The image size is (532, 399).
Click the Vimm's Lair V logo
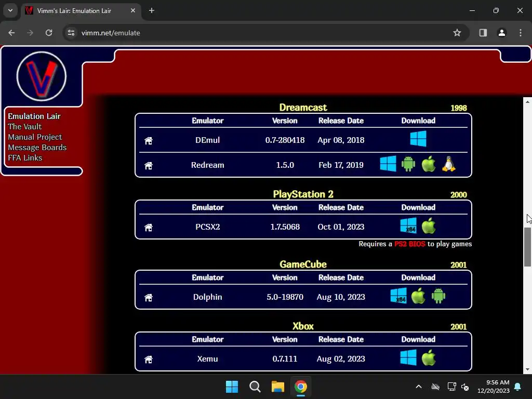point(42,76)
